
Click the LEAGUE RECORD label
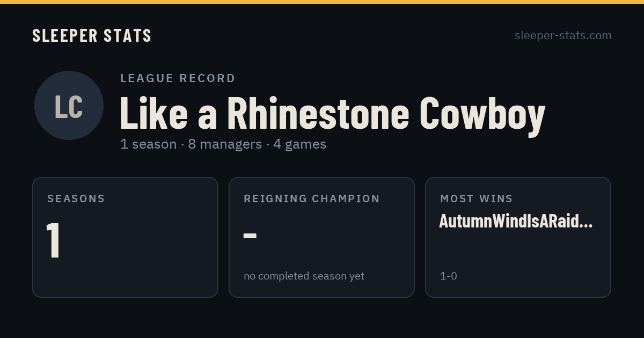coord(178,78)
